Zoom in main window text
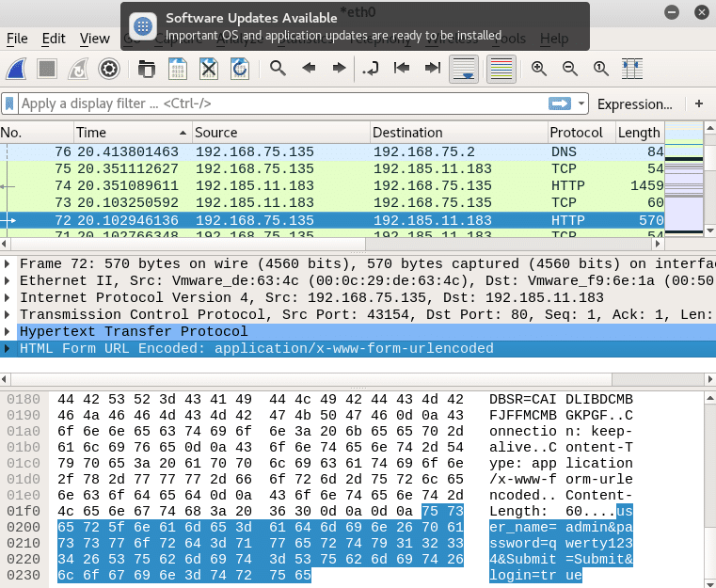Screen dimensions: 716x588 point(539,69)
